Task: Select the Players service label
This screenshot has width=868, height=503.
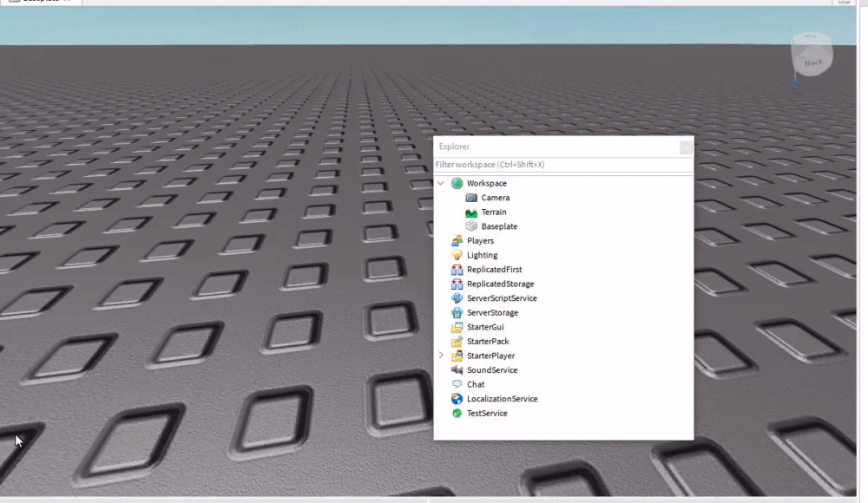Action: (x=481, y=241)
